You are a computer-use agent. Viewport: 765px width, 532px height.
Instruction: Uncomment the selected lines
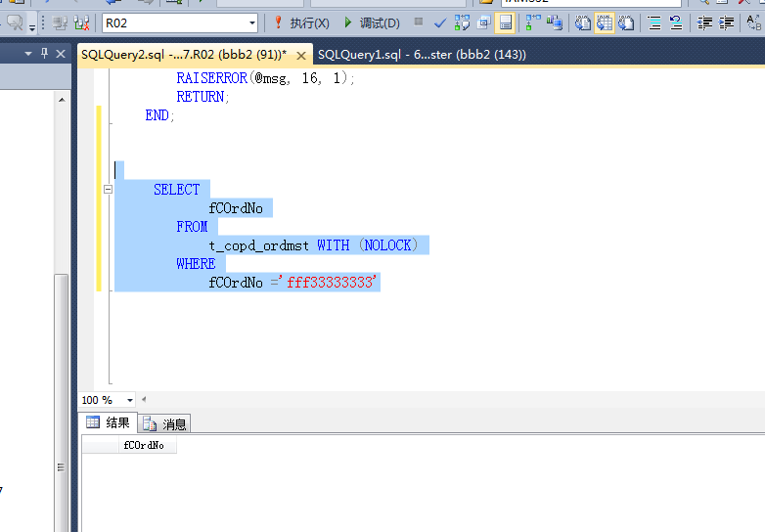[x=676, y=22]
